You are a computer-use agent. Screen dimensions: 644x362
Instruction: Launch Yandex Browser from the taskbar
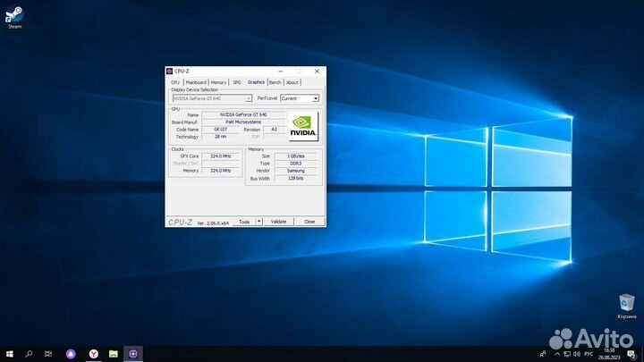click(95, 354)
